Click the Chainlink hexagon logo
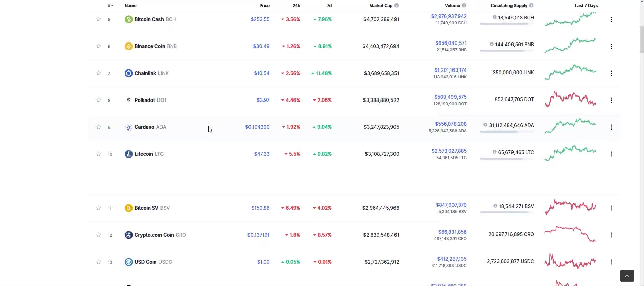The height and width of the screenshot is (286, 644). [128, 73]
